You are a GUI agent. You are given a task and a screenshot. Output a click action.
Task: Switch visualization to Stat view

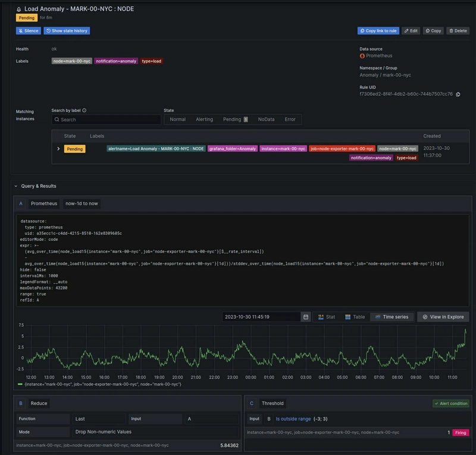(x=325, y=317)
